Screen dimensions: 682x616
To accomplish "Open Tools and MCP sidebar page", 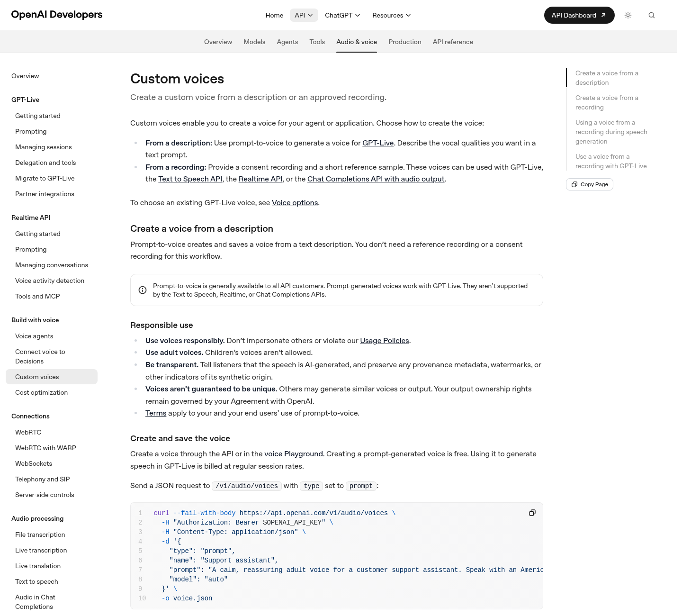I will click(37, 296).
